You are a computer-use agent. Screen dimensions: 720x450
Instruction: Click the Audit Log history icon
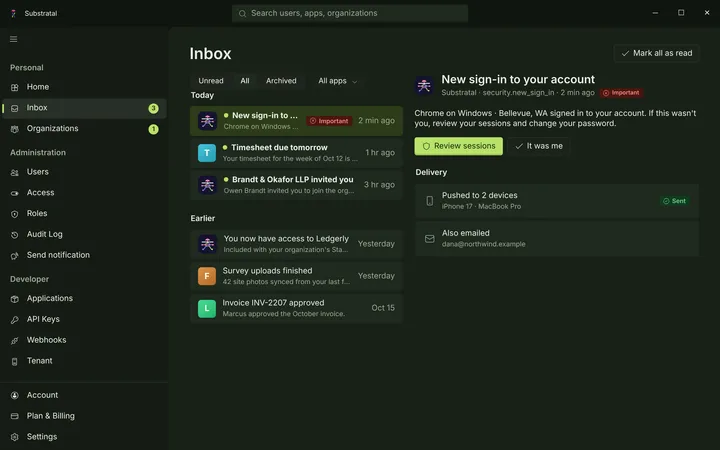click(x=15, y=235)
